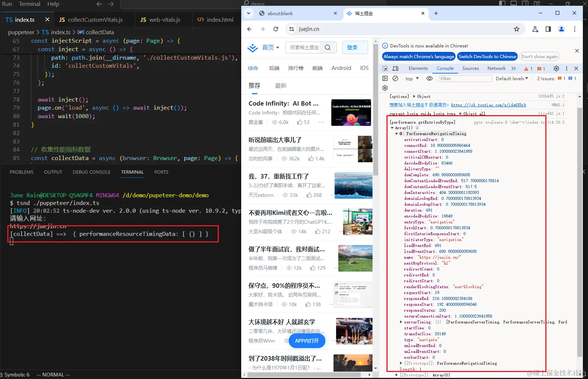Image resolution: width=588 pixels, height=379 pixels.
Task: Toggle VS Code bottom panel layout
Action: [514, 3]
